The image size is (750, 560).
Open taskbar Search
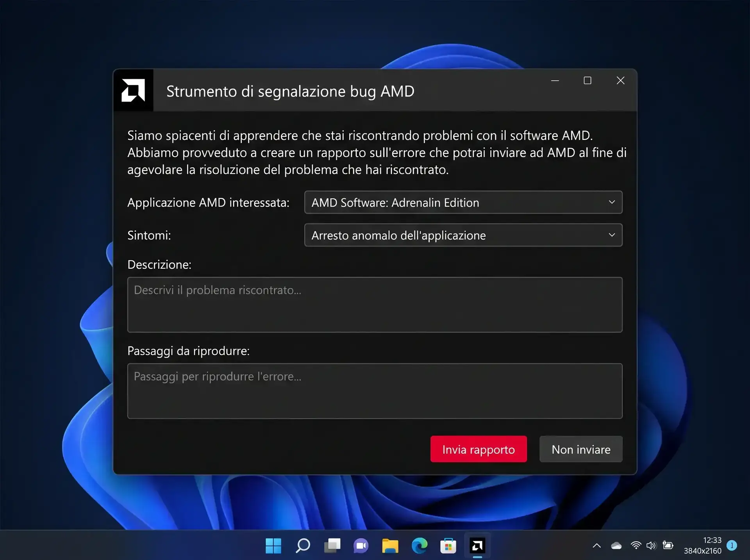coord(303,546)
